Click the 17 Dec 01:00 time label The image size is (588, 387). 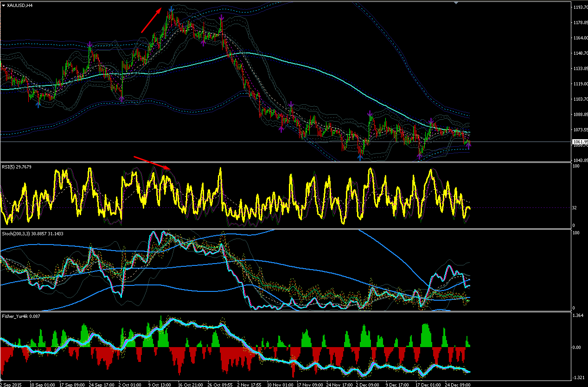coord(427,385)
